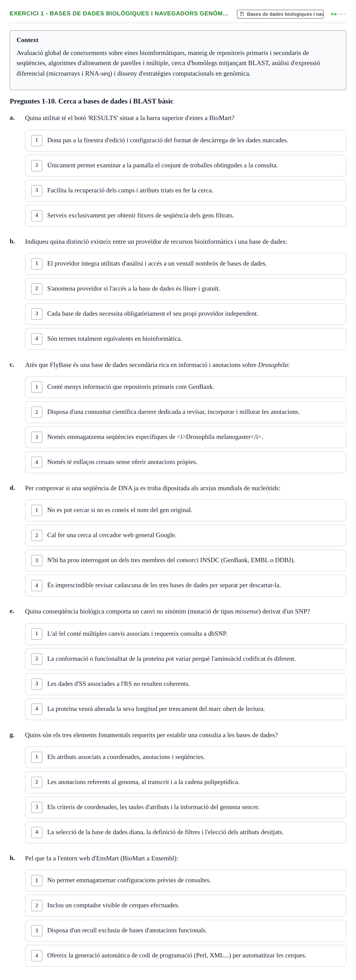This screenshot has width=356, height=980.
Task: Pick 'Els atributs associats a coordenades' answer
Action: [185, 757]
